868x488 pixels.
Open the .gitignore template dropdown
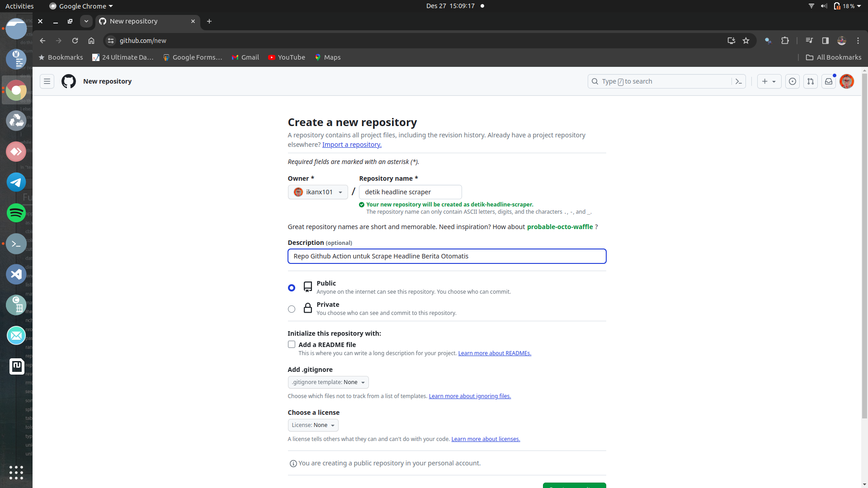pos(328,382)
